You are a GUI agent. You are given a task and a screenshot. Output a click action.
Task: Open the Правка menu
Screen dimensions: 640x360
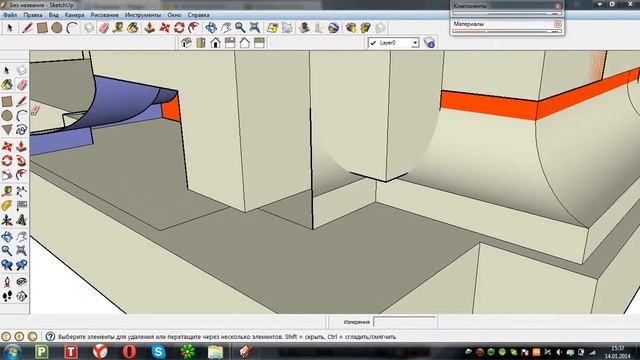[x=33, y=15]
